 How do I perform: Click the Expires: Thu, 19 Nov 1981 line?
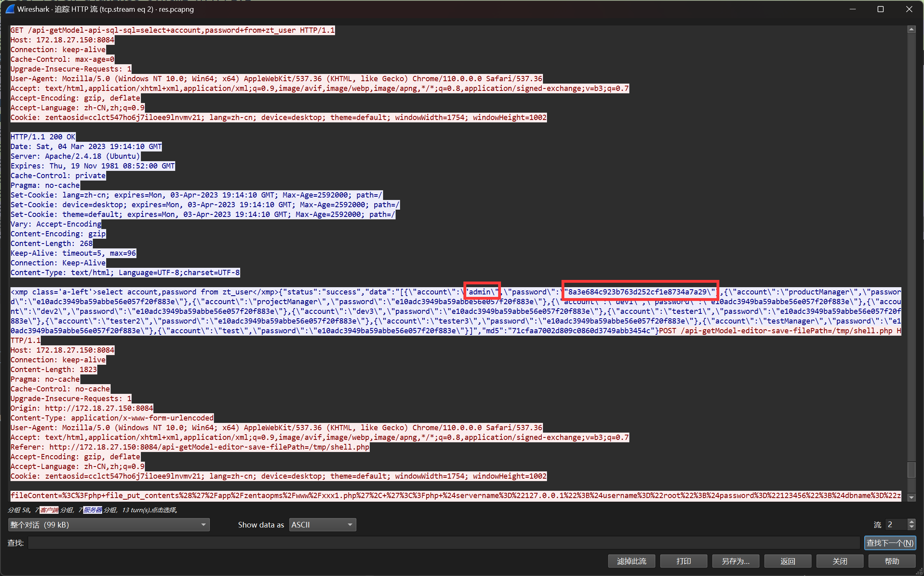(x=92, y=166)
